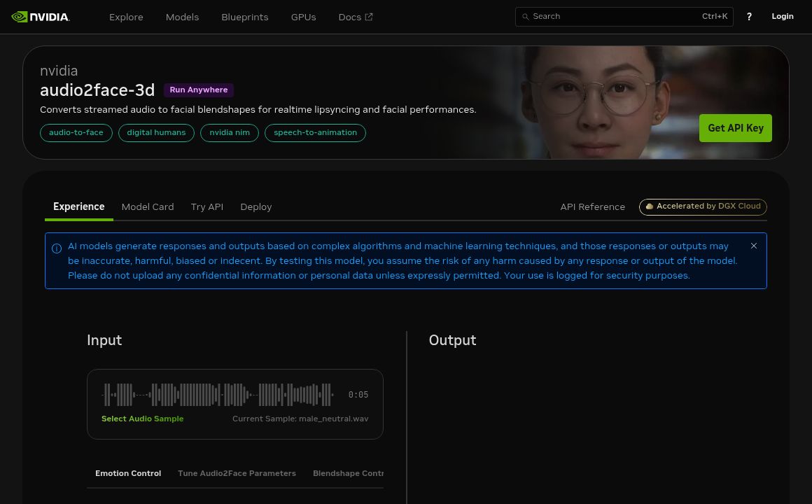Select the Deploy tab
Screen dimensions: 812x504
pyautogui.click(x=255, y=206)
